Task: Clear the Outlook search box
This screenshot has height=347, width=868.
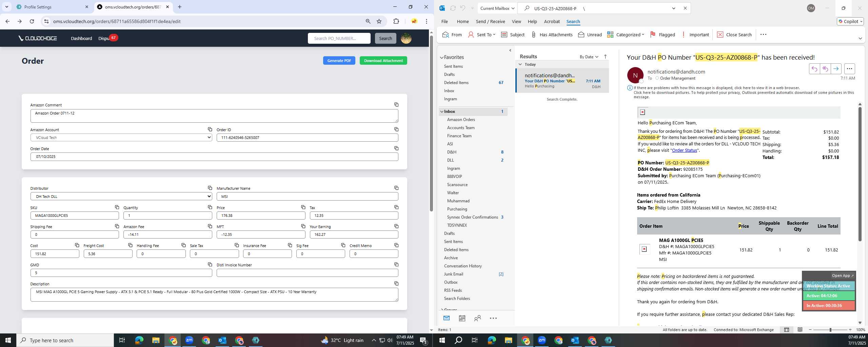Action: point(685,8)
